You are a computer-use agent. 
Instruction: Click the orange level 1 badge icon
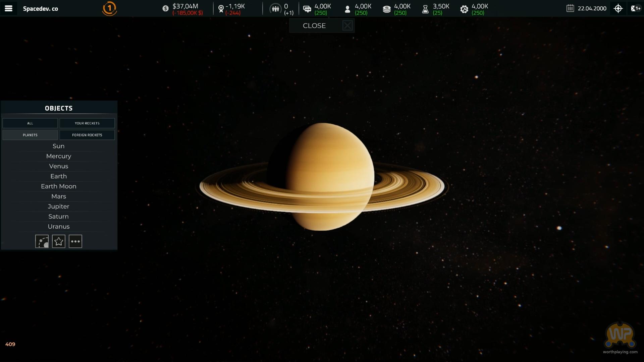pos(109,8)
